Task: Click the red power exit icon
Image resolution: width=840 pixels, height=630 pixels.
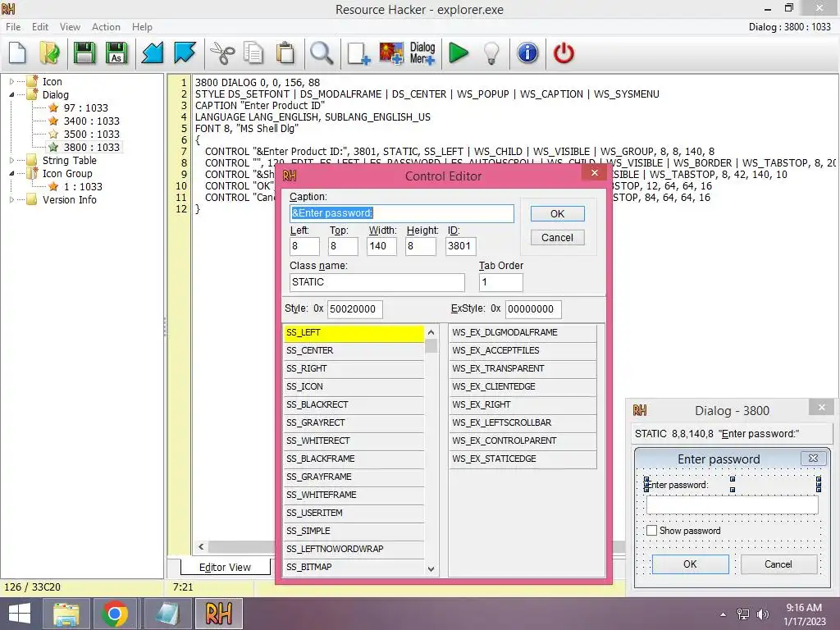Action: pos(564,53)
